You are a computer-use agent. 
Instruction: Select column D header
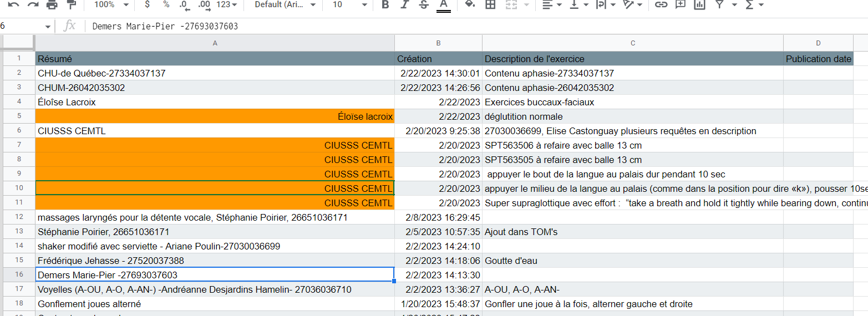818,43
